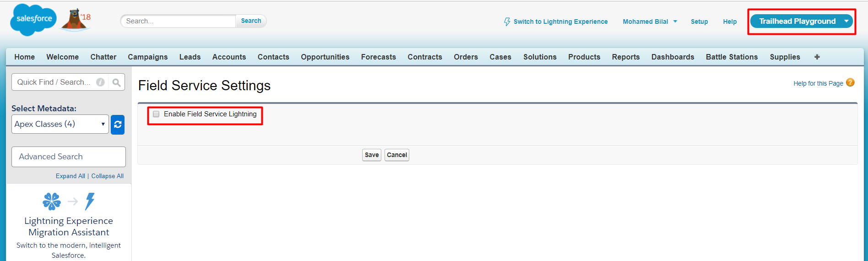Screen dimensions: 868x261
Task: Open the Opportunities tab
Action: click(x=325, y=57)
